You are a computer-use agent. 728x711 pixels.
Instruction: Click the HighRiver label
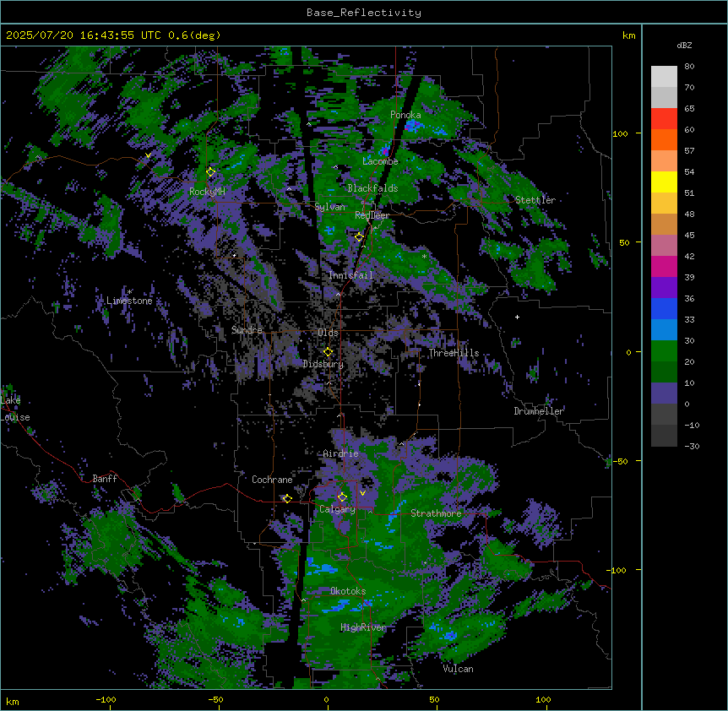click(x=363, y=627)
